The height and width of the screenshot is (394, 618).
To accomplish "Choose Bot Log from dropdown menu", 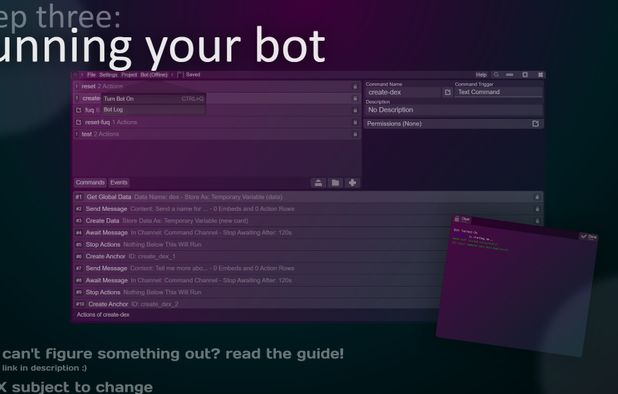I will tap(153, 110).
